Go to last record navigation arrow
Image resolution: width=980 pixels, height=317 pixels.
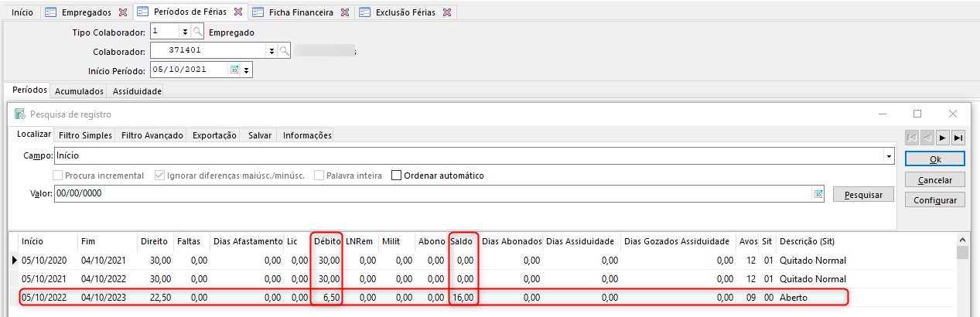tap(958, 138)
